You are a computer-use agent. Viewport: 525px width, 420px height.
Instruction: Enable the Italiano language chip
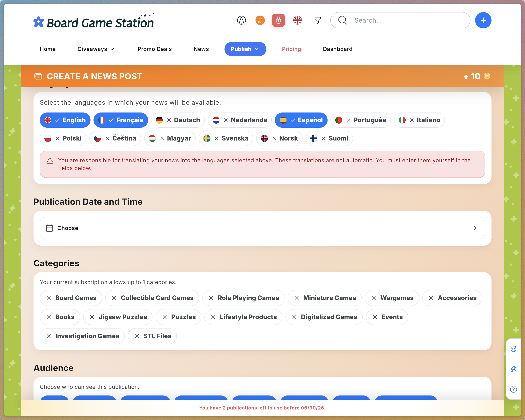click(419, 120)
